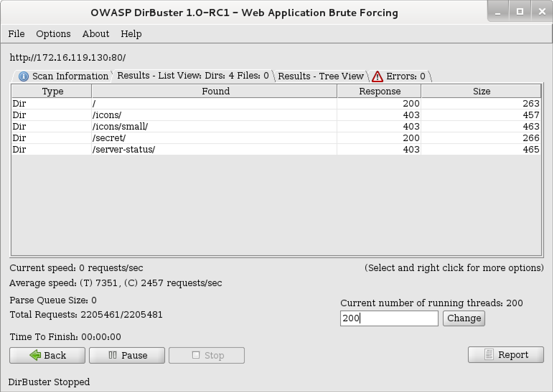Click the Total Requests 2205461/2205481 label
The width and height of the screenshot is (553, 392).
coord(86,315)
